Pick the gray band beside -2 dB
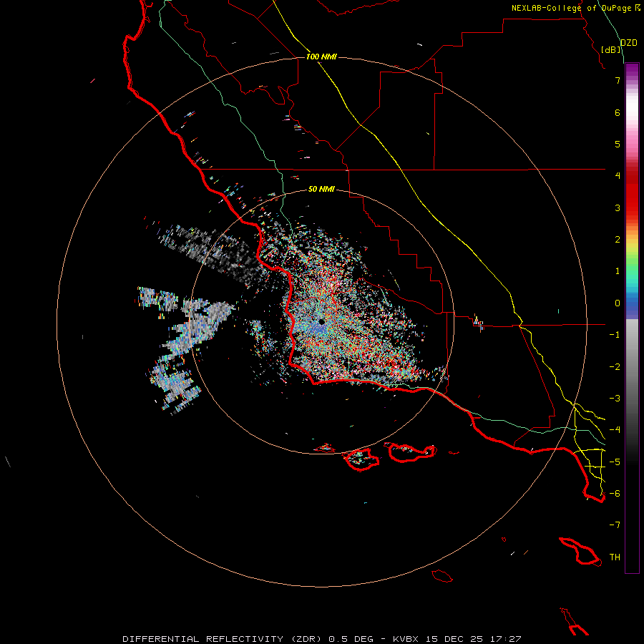The height and width of the screenshot is (644, 644). coord(632,367)
